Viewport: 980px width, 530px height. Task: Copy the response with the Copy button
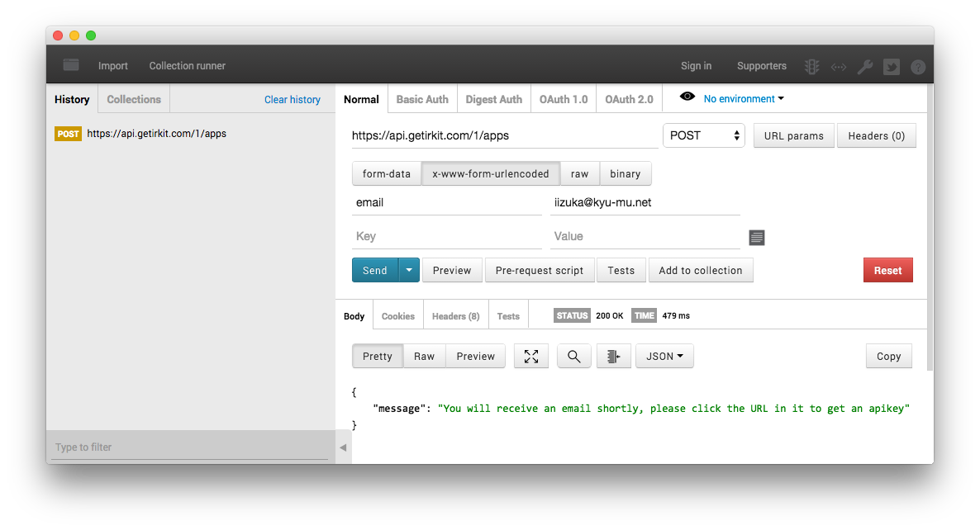click(889, 356)
